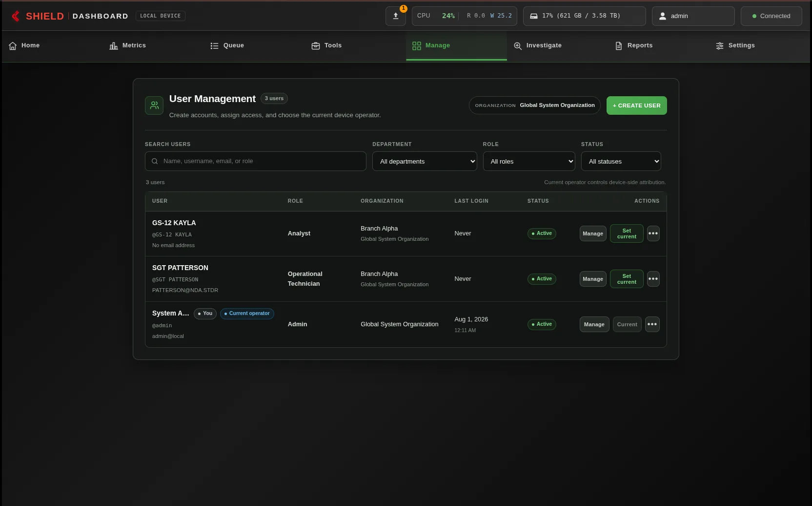Open the Status filter dropdown
The image size is (812, 506).
tap(621, 161)
